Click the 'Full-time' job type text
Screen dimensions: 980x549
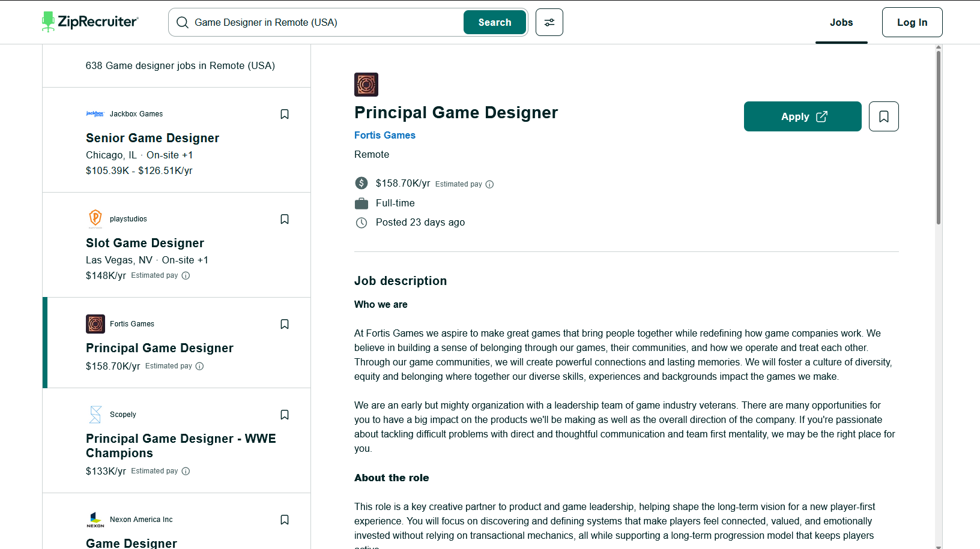[395, 203]
